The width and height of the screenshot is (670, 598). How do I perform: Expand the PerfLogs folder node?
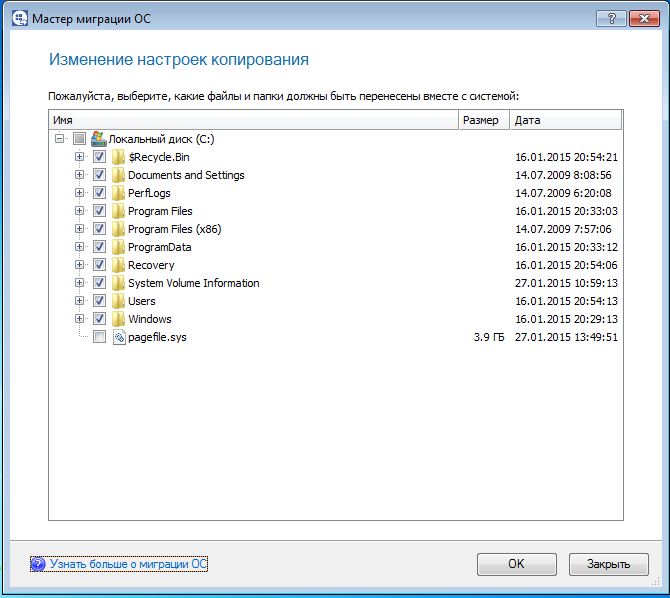(x=79, y=192)
